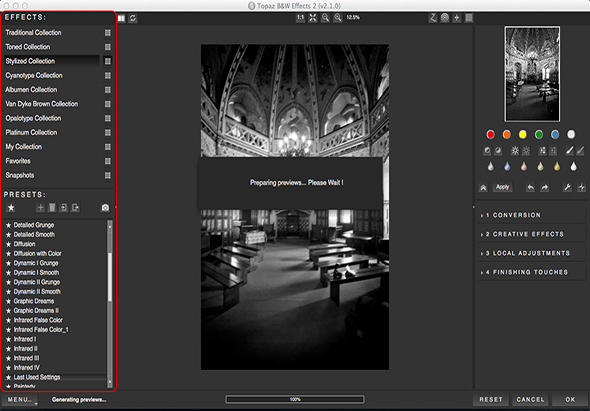Select the Cyanotype Collection effect
The image size is (590, 411).
[x=34, y=76]
